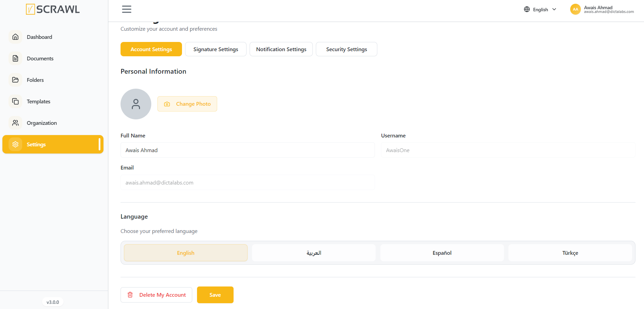The image size is (644, 309).
Task: Navigate to Templates
Action: pyautogui.click(x=53, y=101)
